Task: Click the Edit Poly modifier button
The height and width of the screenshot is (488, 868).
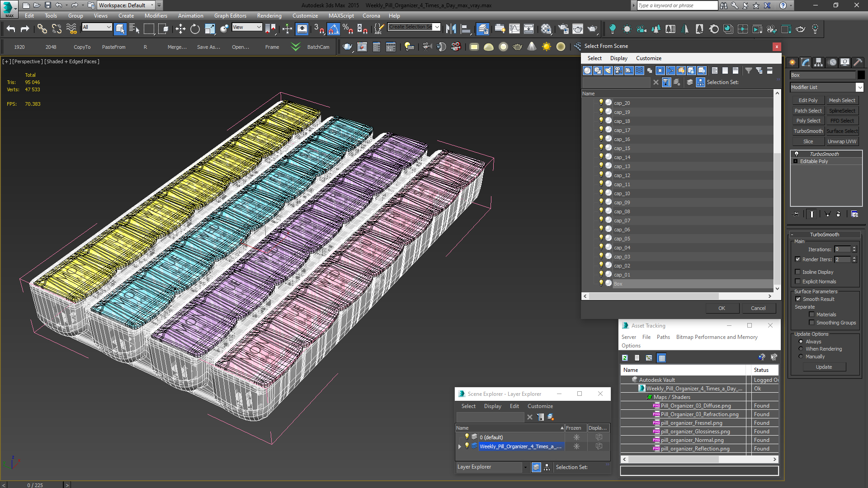Action: coord(808,100)
